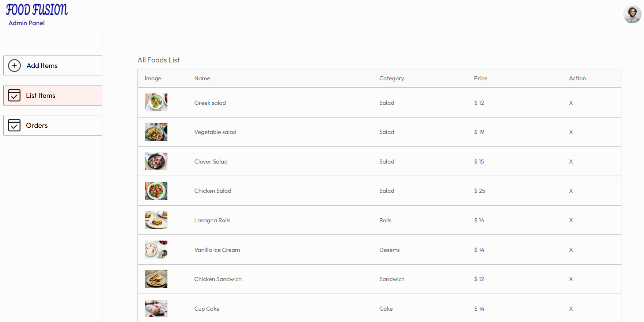This screenshot has height=322, width=644.
Task: Delete Vanilla Ice Cream item
Action: tap(571, 250)
